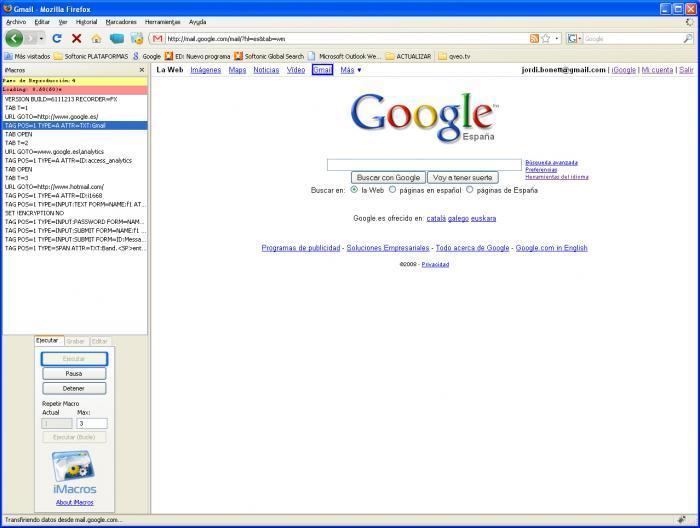Click the Google main search text field

pos(424,165)
